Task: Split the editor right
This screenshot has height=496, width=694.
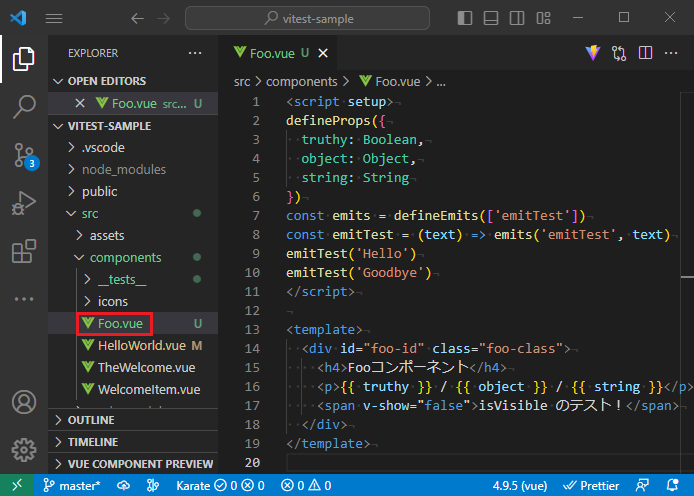Action: (x=645, y=53)
